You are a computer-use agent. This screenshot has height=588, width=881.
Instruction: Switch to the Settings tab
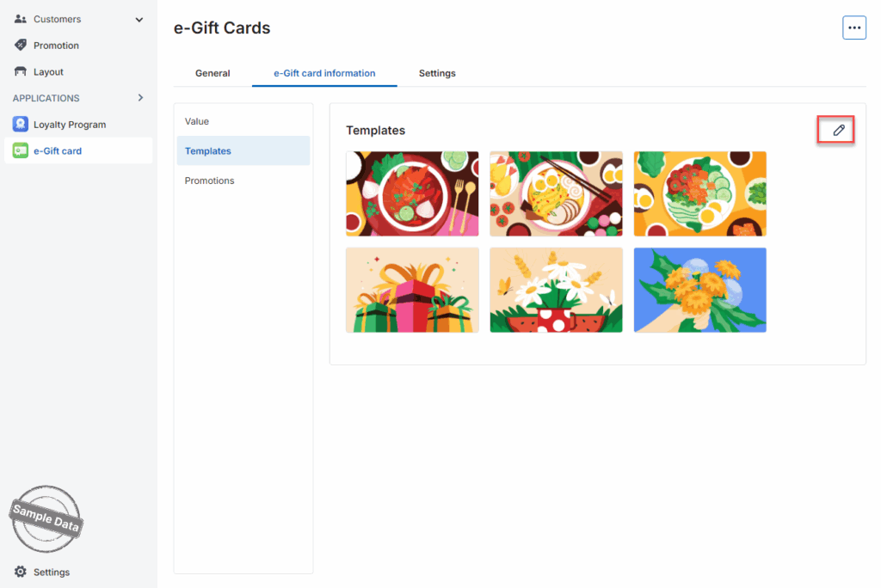(x=437, y=73)
